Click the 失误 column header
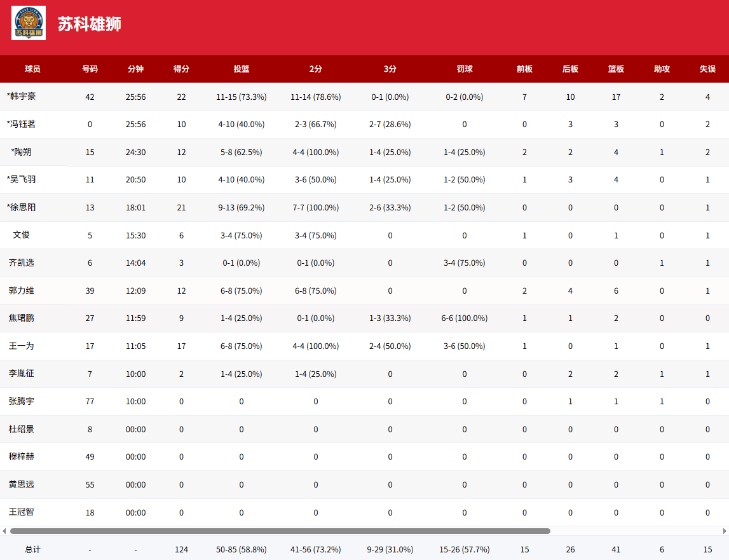The width and height of the screenshot is (729, 560). pyautogui.click(x=707, y=69)
